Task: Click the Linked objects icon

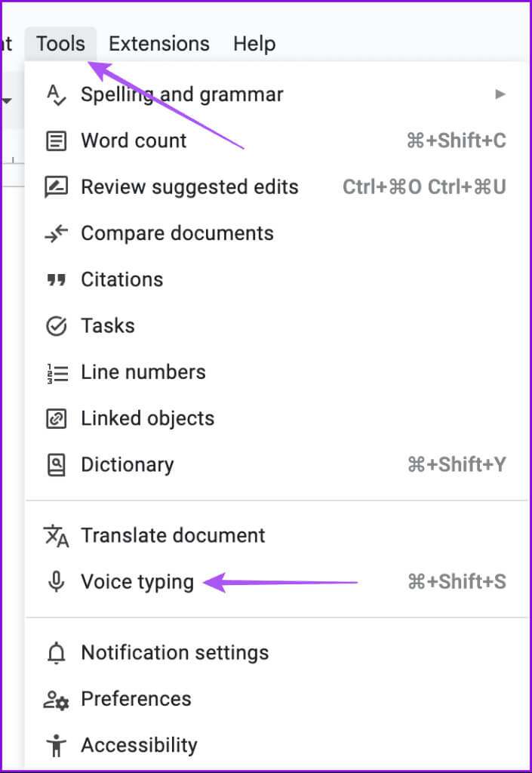Action: [x=57, y=419]
